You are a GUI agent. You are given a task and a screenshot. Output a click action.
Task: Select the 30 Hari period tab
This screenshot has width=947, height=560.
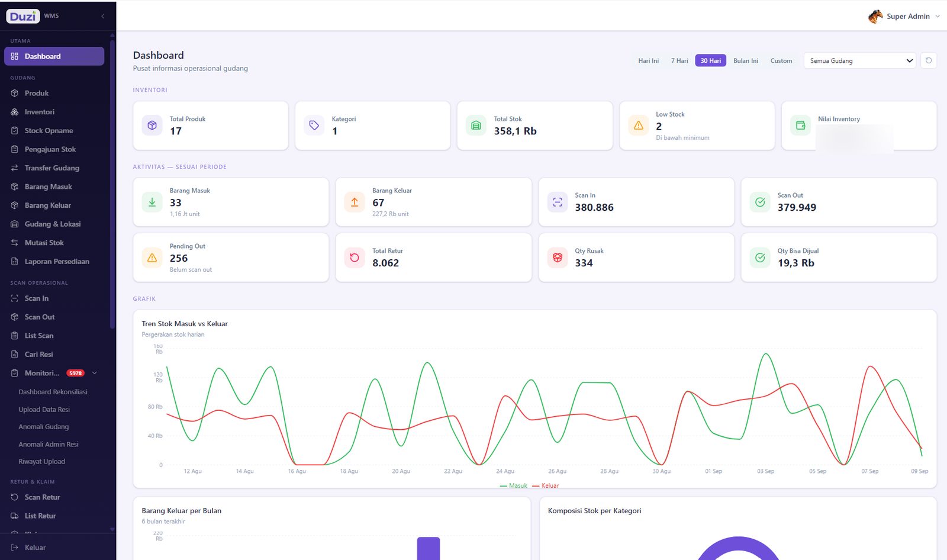(711, 60)
